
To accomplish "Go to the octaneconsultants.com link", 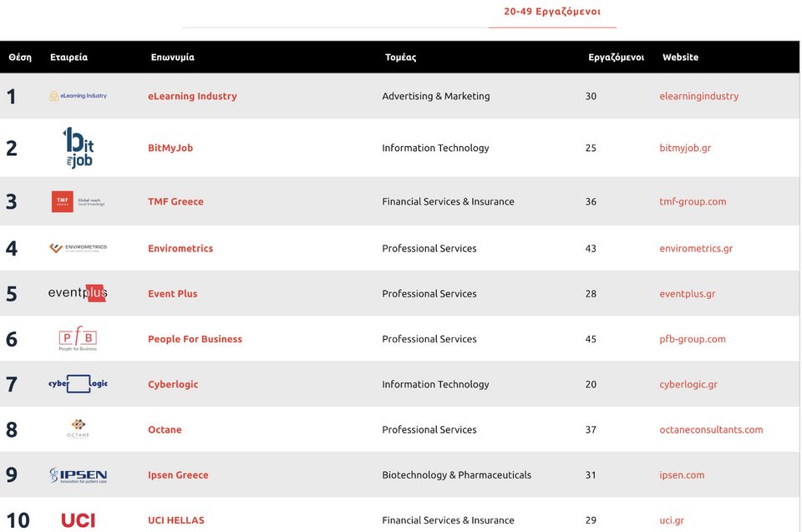I will pos(711,429).
